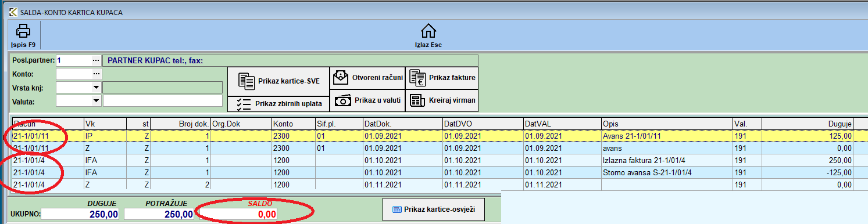Viewport: 868px width, 224px height.
Task: Click Broj dok. cell with value 2
Action: (181, 185)
